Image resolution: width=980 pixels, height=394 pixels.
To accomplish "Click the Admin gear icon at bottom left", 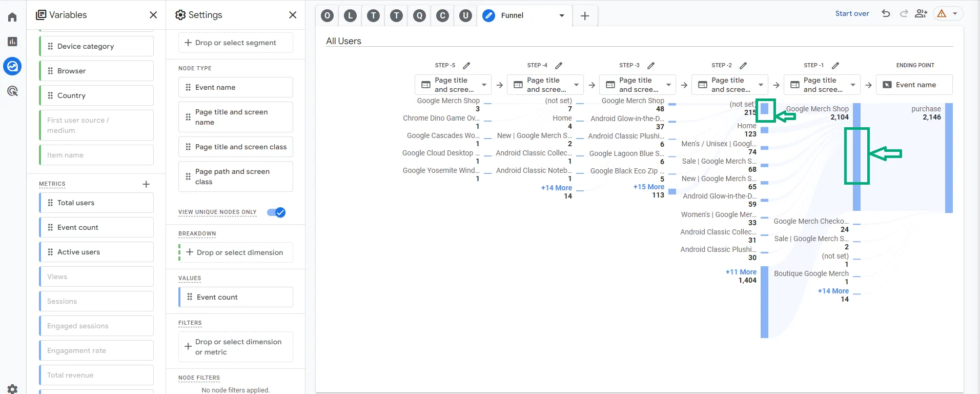I will point(12,388).
